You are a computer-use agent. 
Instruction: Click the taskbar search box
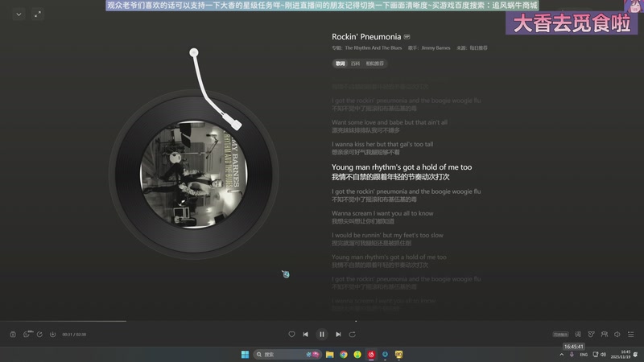(x=287, y=355)
